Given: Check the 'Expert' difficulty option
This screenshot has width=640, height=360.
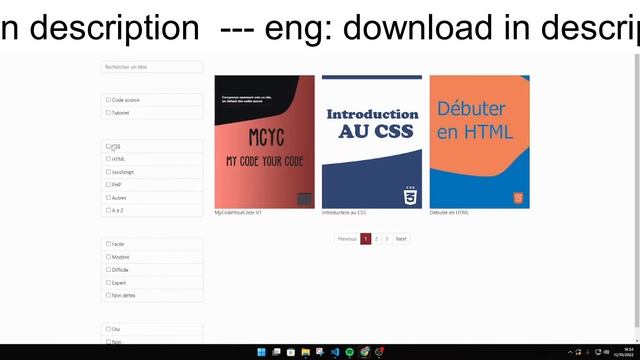Looking at the screenshot, I should coord(108,282).
